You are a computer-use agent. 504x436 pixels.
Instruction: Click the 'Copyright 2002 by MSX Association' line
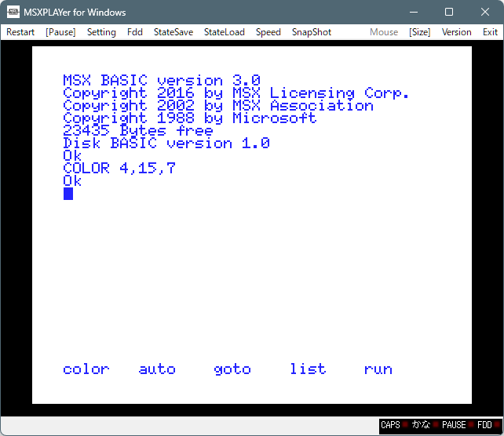(x=218, y=106)
